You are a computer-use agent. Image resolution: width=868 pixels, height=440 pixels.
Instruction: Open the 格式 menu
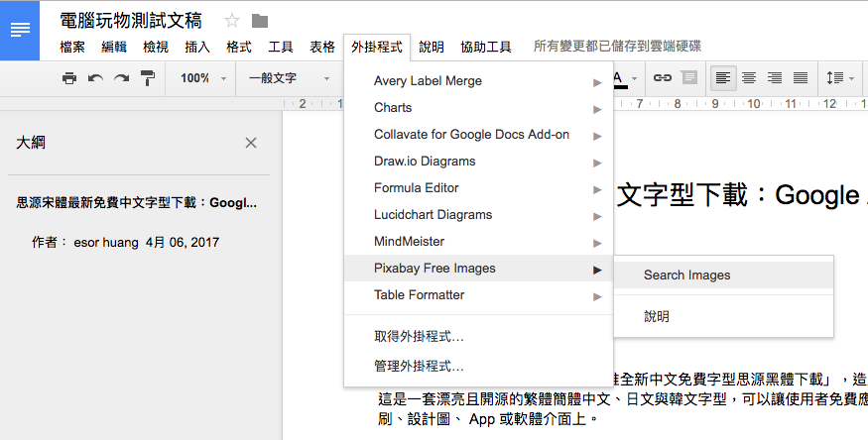239,47
